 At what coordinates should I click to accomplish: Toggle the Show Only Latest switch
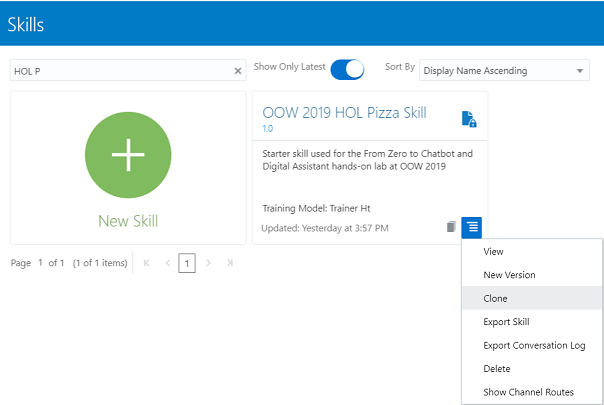347,69
